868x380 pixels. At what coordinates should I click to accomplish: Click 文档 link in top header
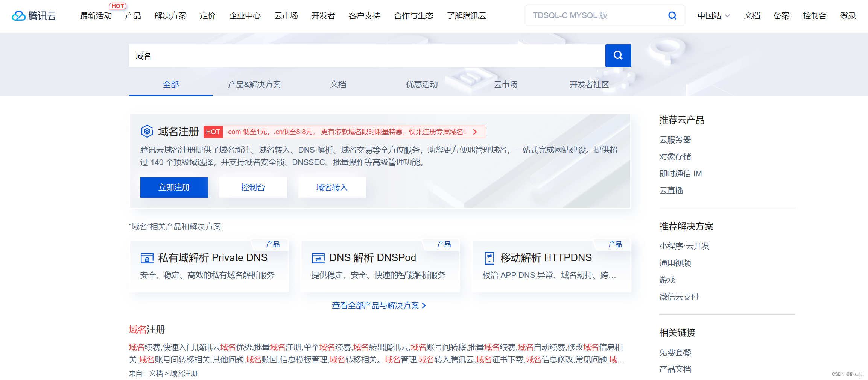[752, 16]
